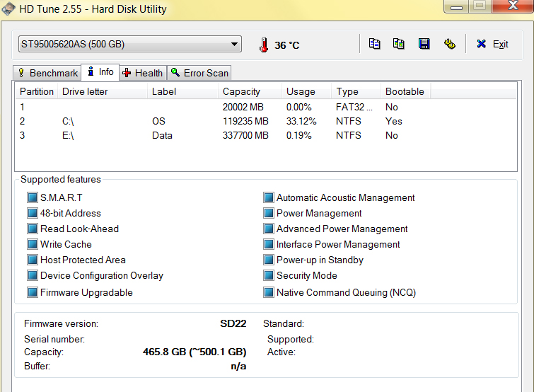Toggle the Power Management checkbox
The image size is (534, 392).
point(269,213)
